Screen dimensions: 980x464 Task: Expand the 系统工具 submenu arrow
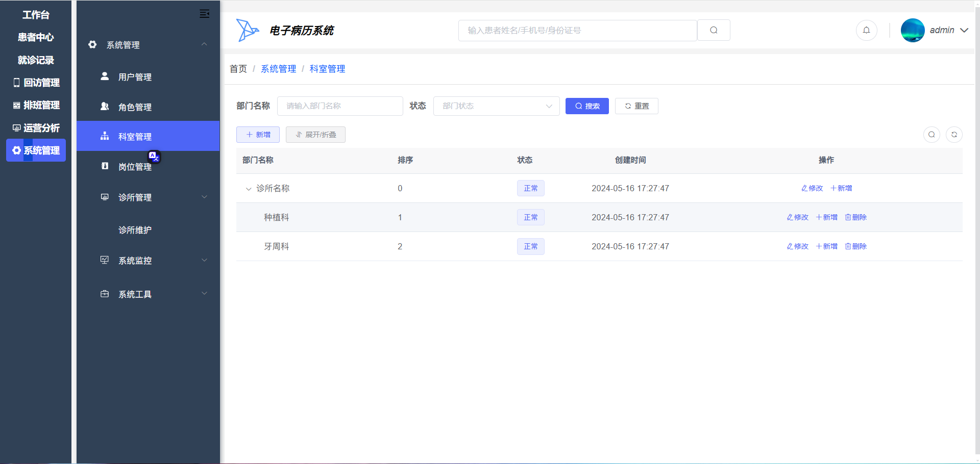204,293
